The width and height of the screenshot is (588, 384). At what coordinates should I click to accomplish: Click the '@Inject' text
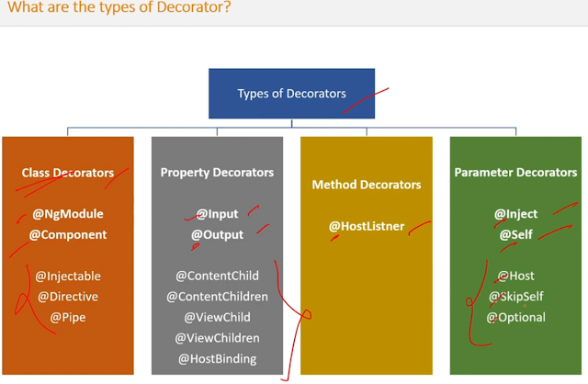pyautogui.click(x=515, y=214)
